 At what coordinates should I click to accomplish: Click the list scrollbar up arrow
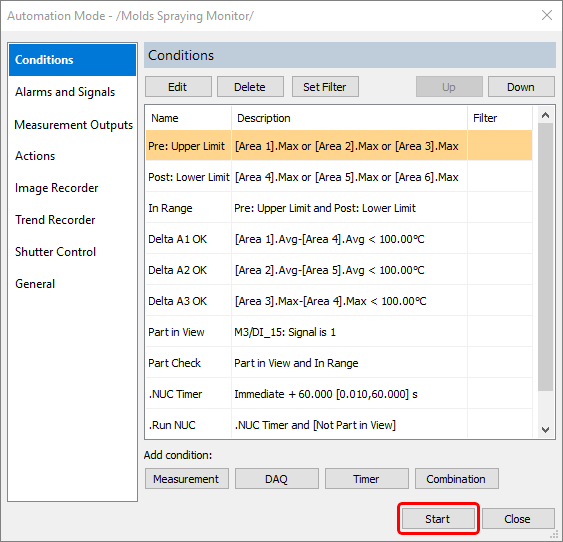(x=545, y=115)
